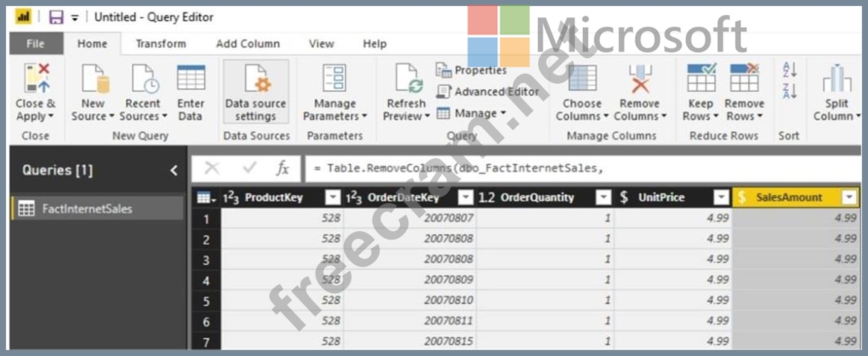
Task: Click the Recent Sources icon
Action: (145, 78)
